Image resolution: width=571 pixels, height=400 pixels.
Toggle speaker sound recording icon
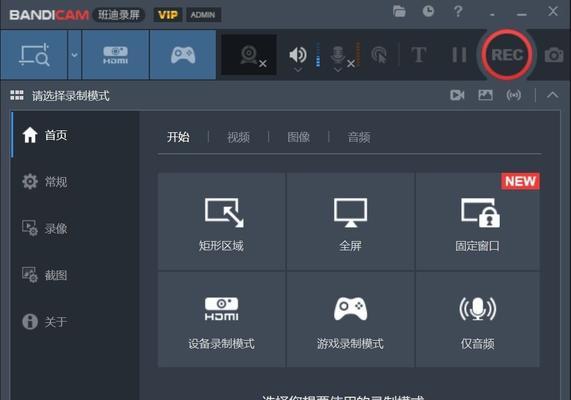click(x=298, y=54)
